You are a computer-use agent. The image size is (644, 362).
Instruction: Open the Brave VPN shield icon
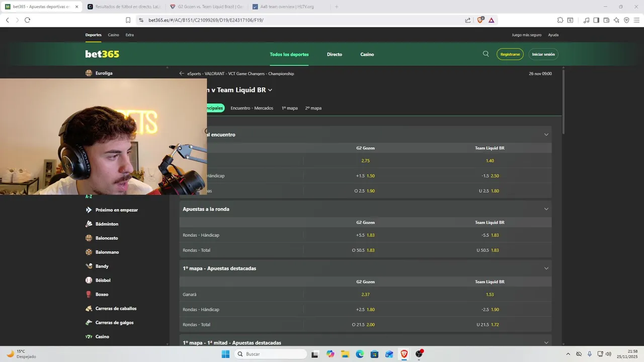(626, 20)
